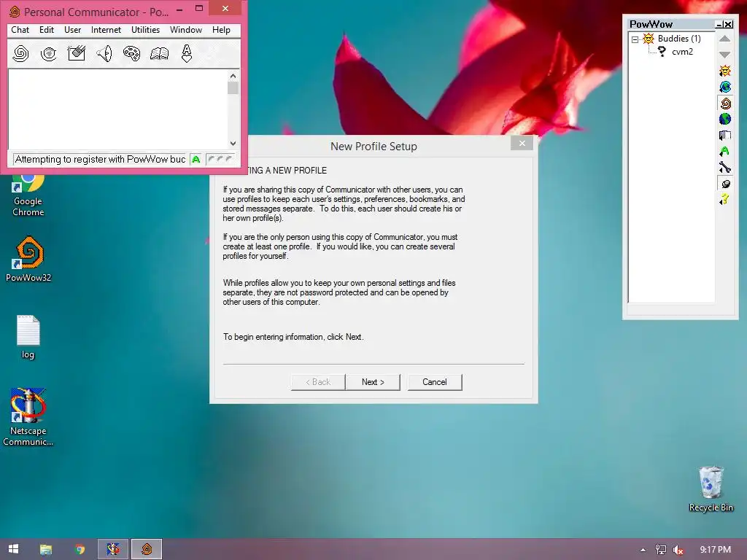747x560 pixels.
Task: Switch to Netscape taskbar button
Action: 113,550
